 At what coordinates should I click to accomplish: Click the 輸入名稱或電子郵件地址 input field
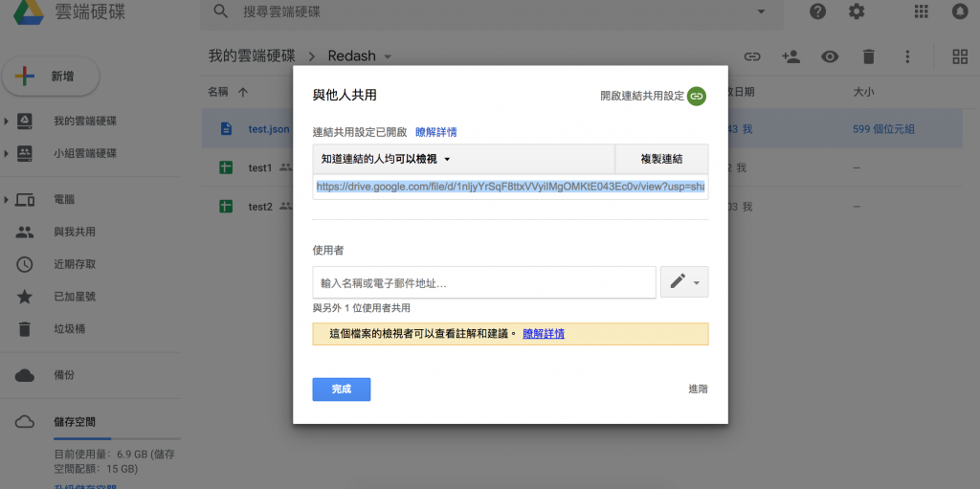pyautogui.click(x=484, y=282)
